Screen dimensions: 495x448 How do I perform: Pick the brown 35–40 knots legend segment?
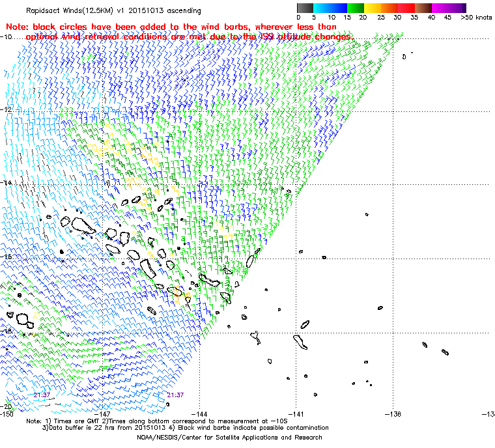tap(423, 8)
